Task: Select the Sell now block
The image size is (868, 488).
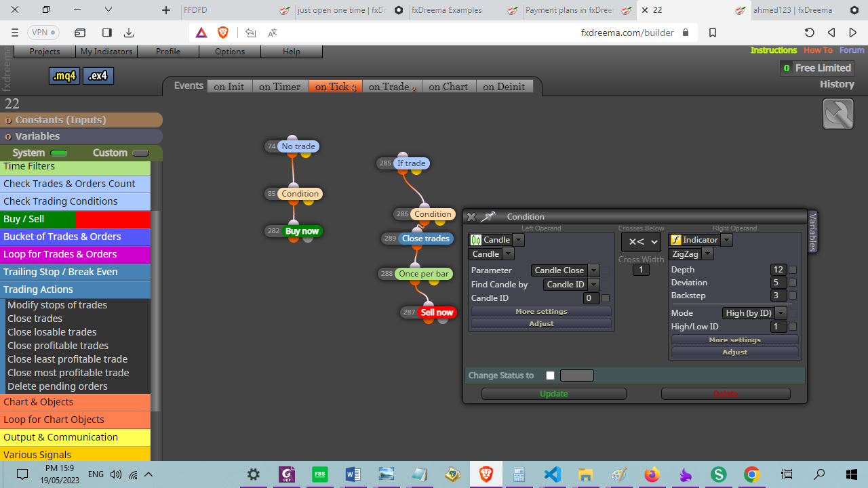Action: coord(437,312)
